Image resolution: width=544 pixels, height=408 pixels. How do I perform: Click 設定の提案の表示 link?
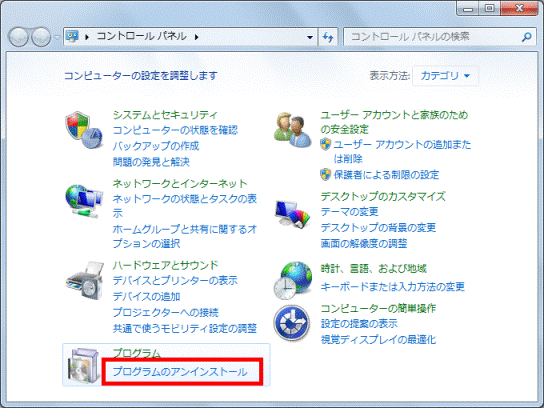[359, 323]
